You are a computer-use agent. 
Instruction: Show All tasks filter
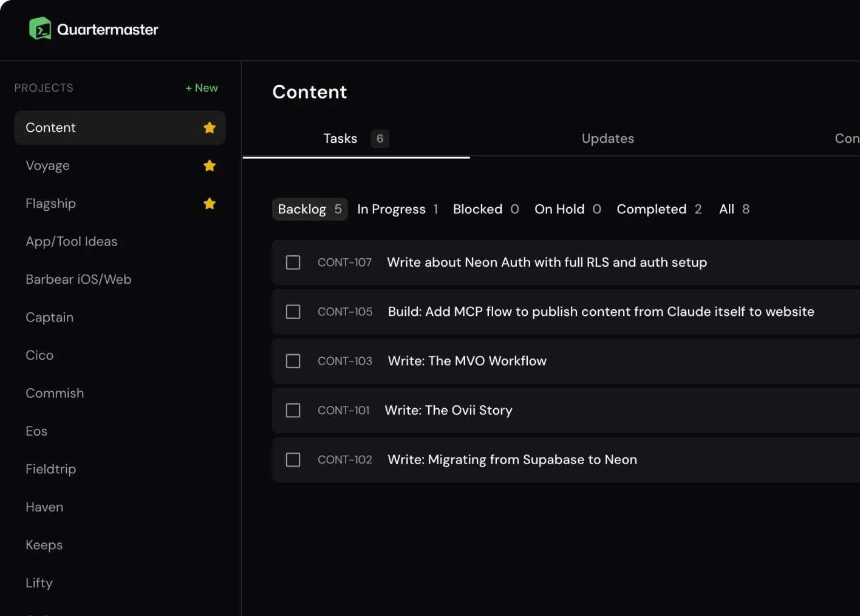pyautogui.click(x=734, y=209)
